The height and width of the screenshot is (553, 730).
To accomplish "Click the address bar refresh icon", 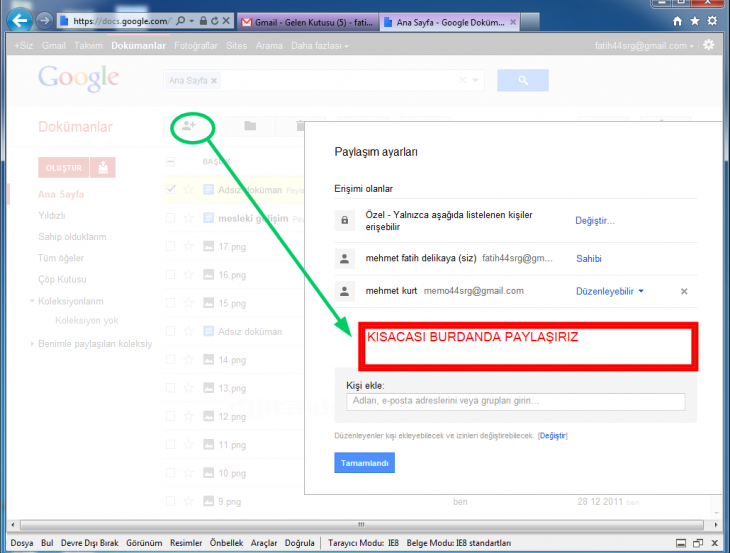I will pos(215,21).
